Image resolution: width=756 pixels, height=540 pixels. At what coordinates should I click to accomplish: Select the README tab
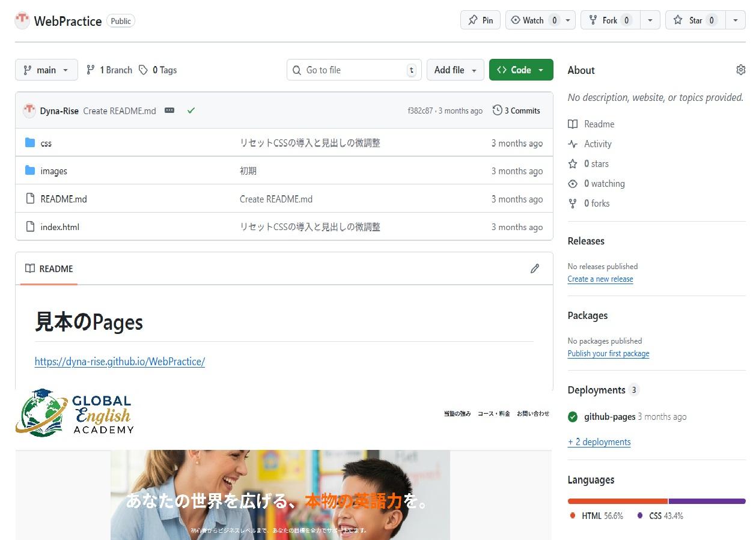[x=49, y=268]
